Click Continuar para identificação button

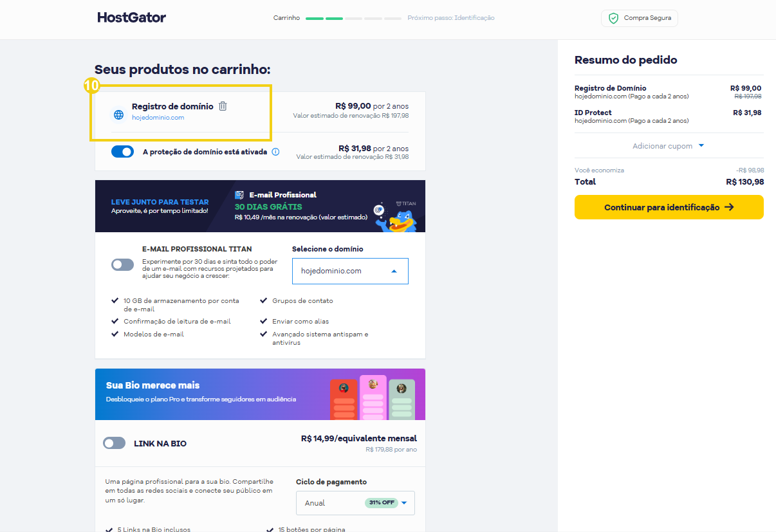click(x=669, y=207)
